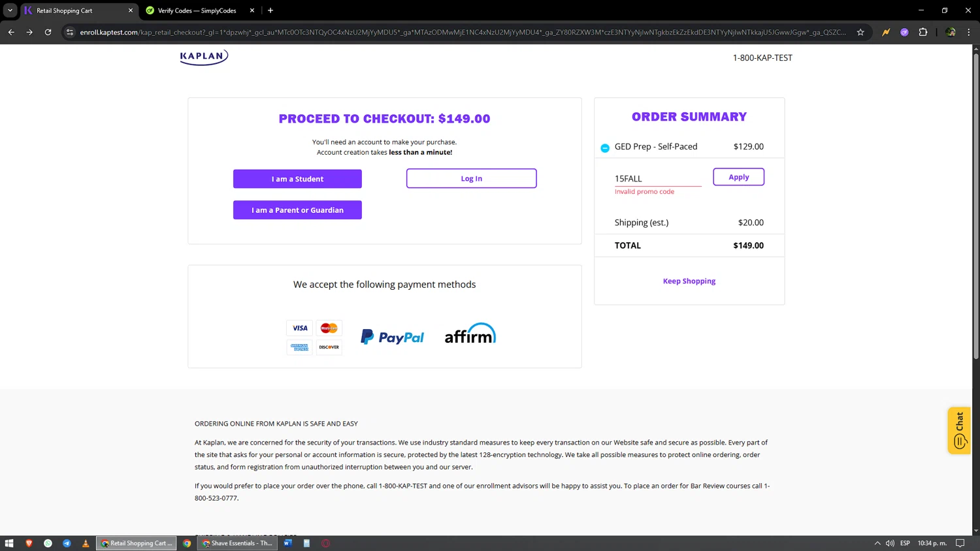Click the Invalid promo code message
This screenshot has height=551, width=980.
tap(644, 192)
